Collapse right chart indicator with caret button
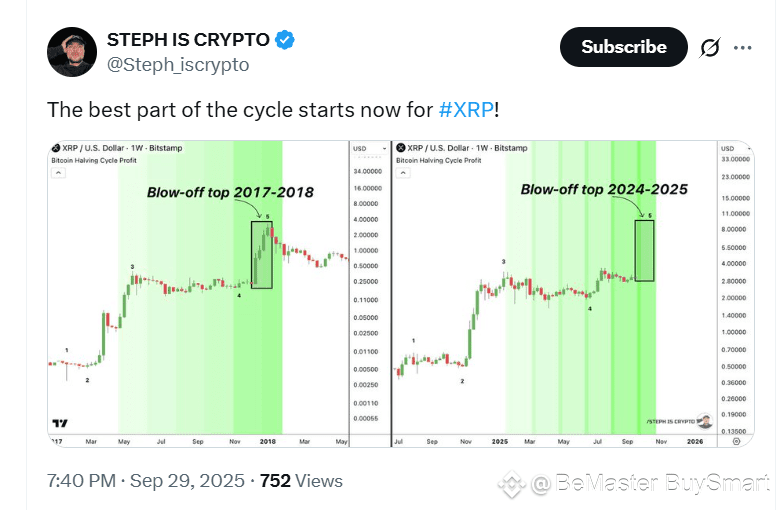 point(403,172)
